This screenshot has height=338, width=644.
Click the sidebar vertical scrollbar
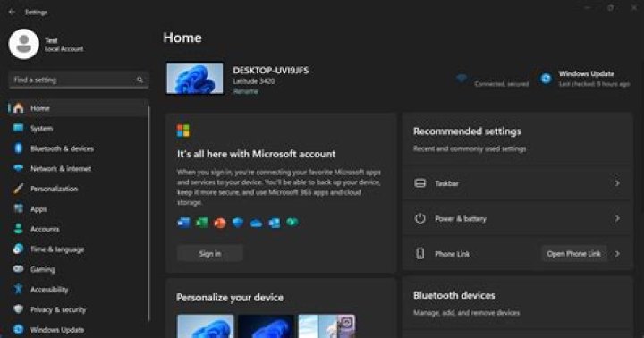click(148, 214)
